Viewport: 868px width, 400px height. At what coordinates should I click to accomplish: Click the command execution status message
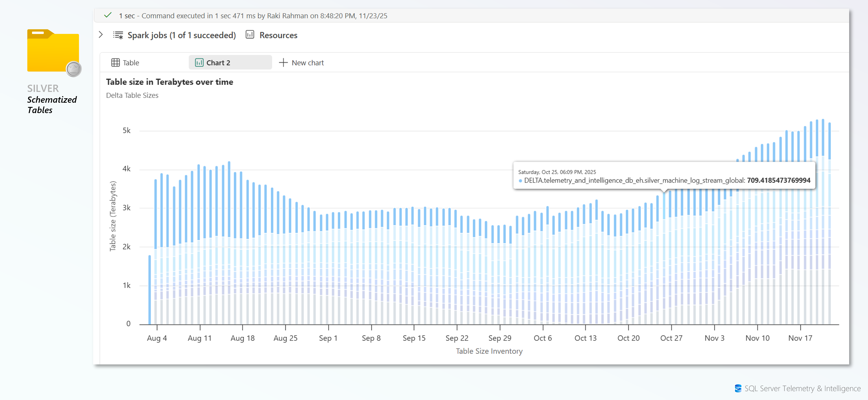click(x=253, y=15)
